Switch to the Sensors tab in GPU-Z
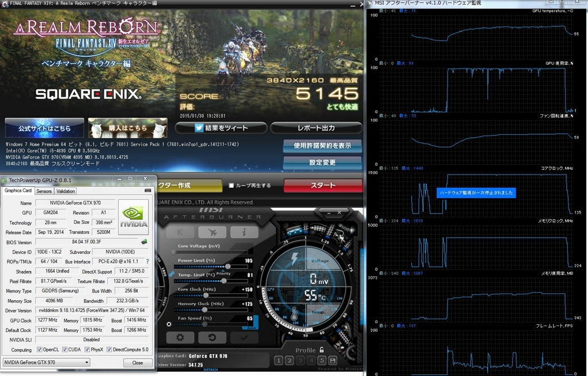 click(x=44, y=191)
